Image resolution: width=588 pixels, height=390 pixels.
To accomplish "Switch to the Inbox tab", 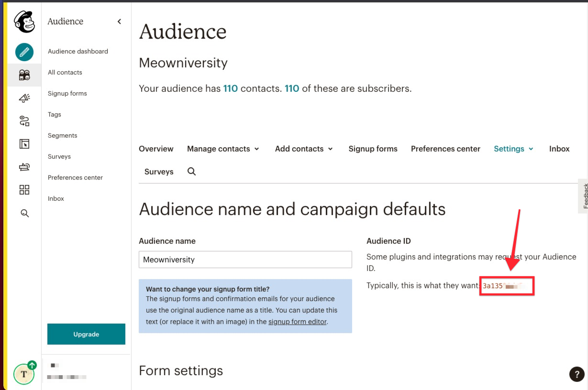I will pyautogui.click(x=559, y=149).
